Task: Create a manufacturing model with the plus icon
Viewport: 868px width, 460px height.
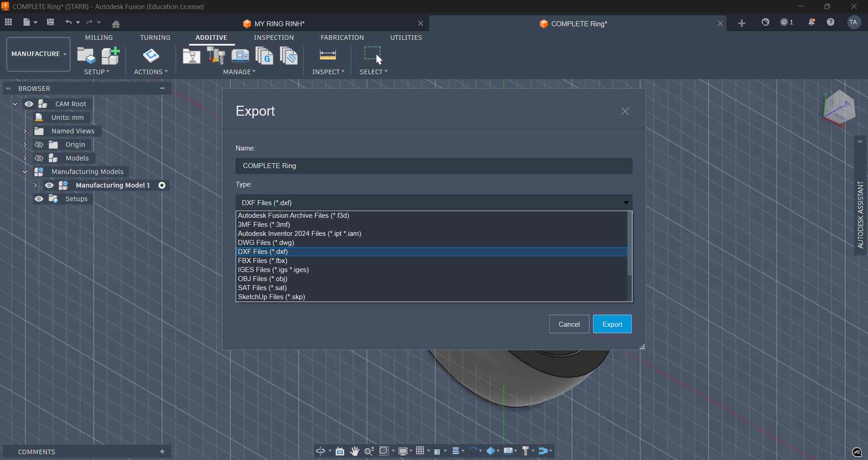Action: coord(110,56)
